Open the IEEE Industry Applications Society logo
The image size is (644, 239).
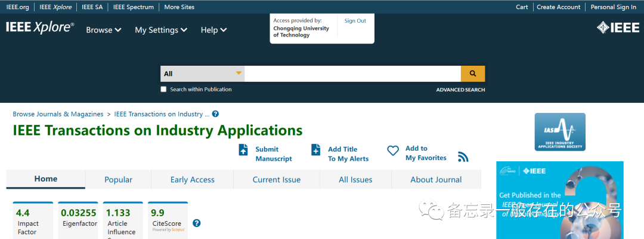tap(560, 132)
